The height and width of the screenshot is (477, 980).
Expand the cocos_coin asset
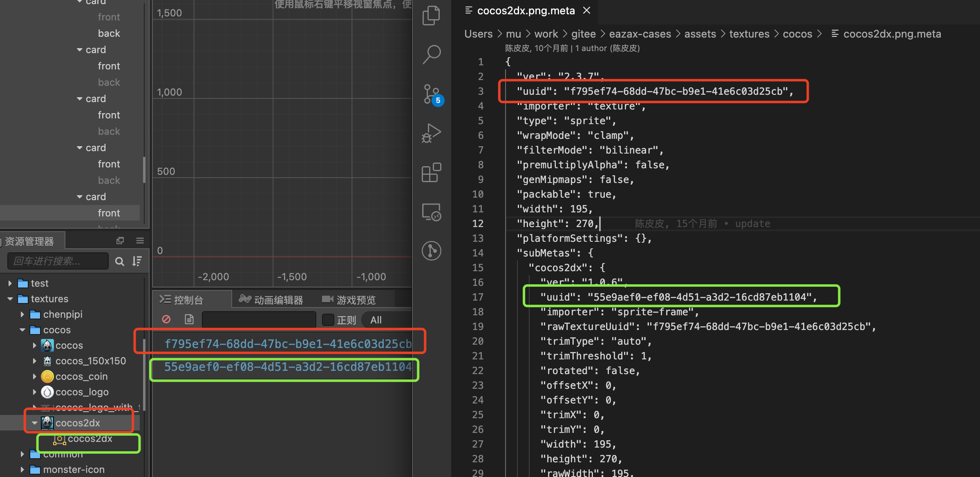point(35,377)
